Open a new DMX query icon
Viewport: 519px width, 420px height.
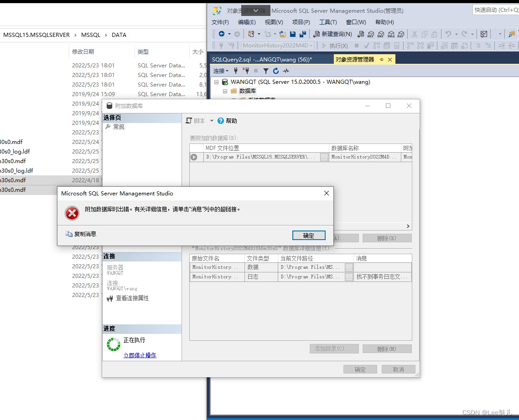381,34
